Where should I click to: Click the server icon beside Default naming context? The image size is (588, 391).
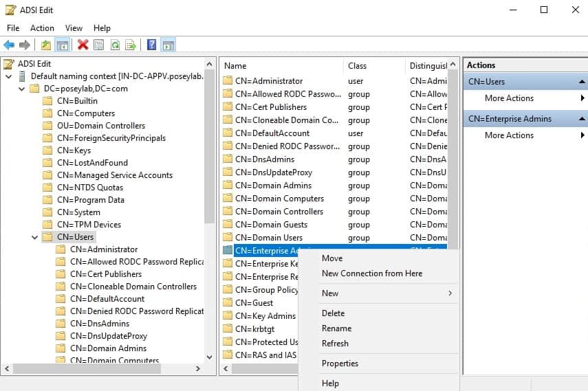[x=22, y=76]
